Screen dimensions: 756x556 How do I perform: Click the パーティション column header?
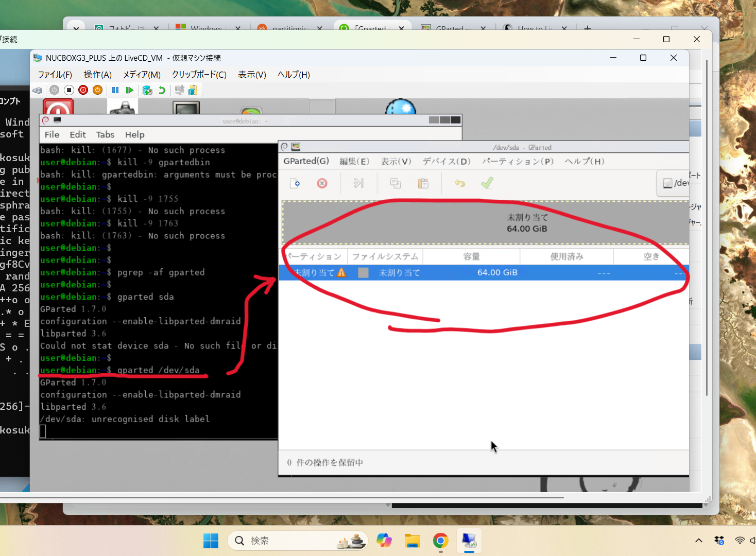pyautogui.click(x=314, y=256)
